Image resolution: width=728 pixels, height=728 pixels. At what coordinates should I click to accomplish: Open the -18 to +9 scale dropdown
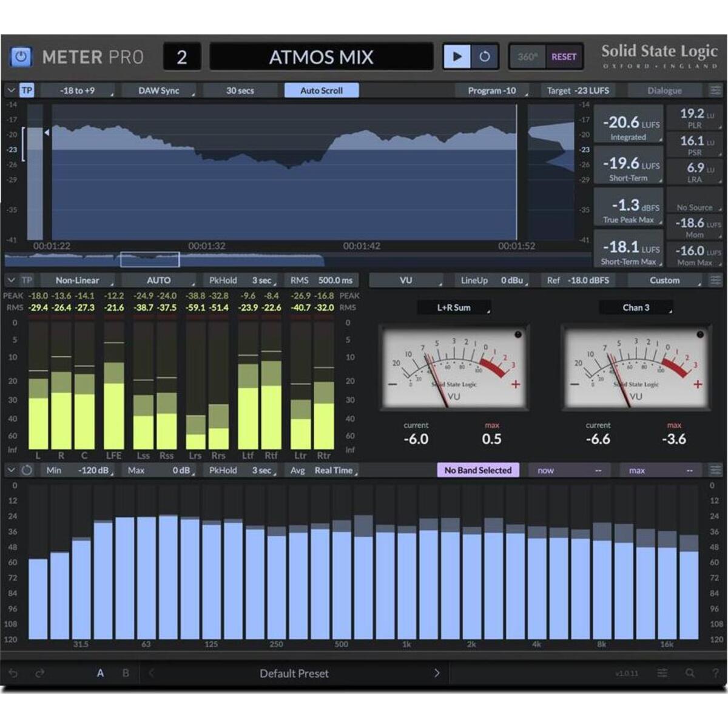click(78, 90)
